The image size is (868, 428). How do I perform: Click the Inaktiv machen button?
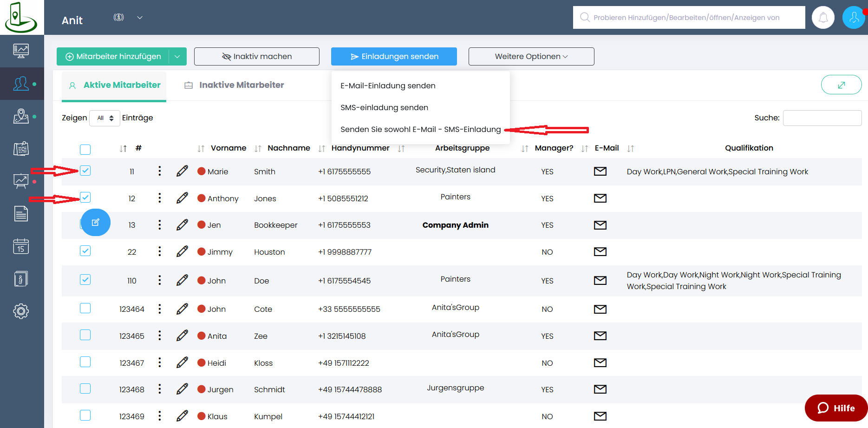tap(256, 56)
